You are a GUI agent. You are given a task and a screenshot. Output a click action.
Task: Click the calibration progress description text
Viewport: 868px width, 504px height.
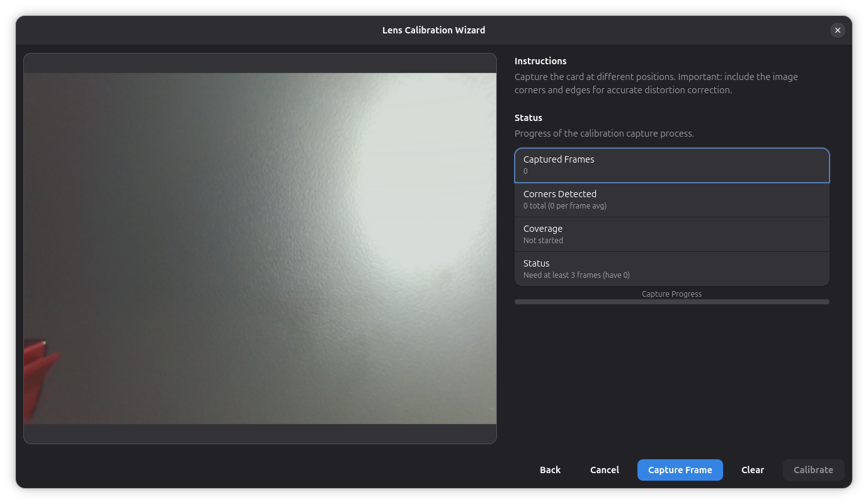click(604, 134)
